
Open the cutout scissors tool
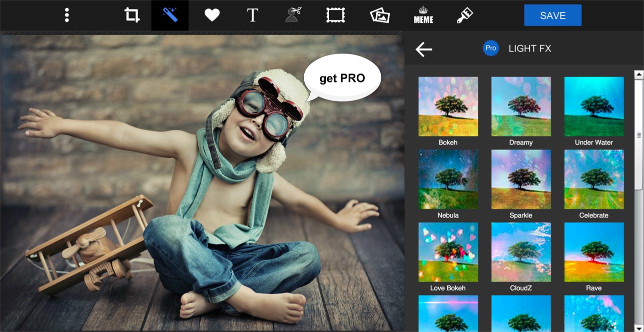pyautogui.click(x=294, y=15)
